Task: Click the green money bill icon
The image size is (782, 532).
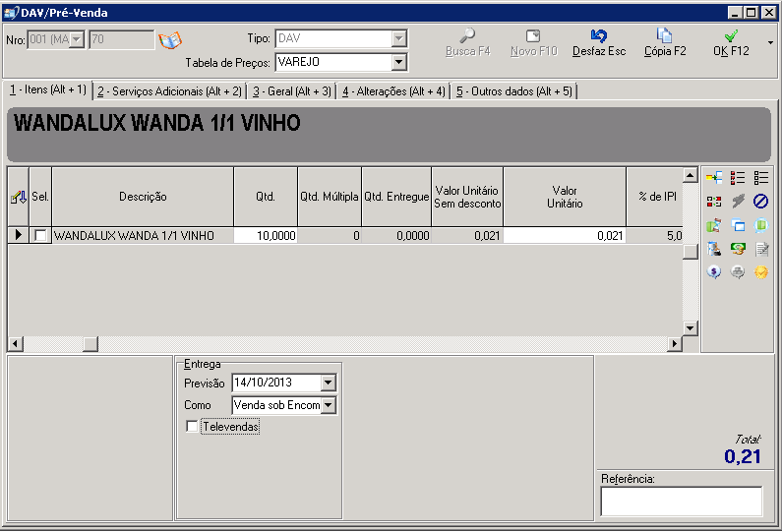Action: pos(738,249)
